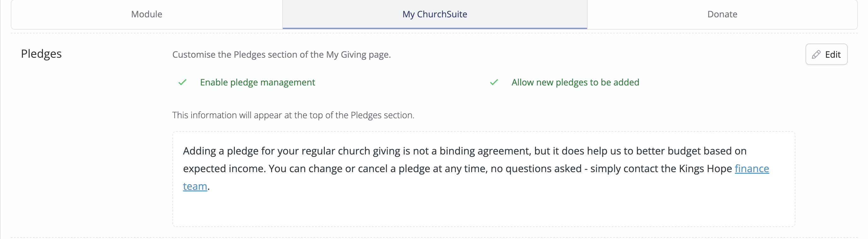Click green checkmark beside Enable pledge management

click(182, 83)
